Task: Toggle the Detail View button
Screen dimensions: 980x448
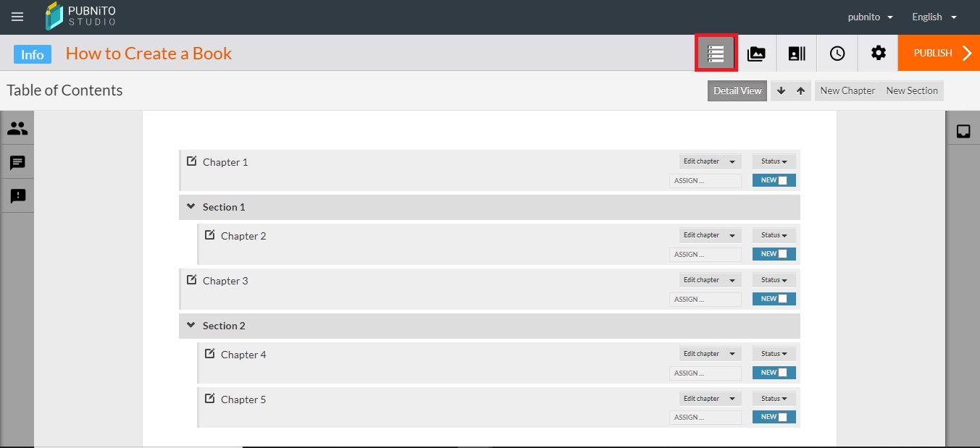Action: tap(737, 90)
